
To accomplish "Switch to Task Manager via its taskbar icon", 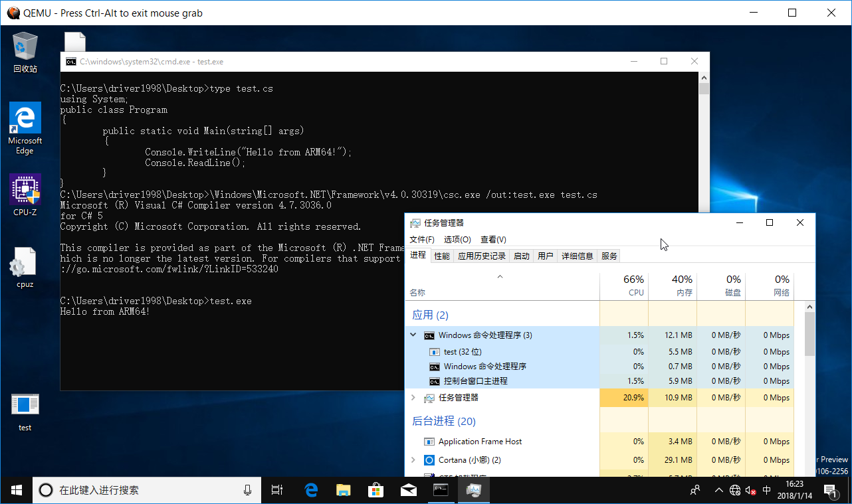I will 473,490.
